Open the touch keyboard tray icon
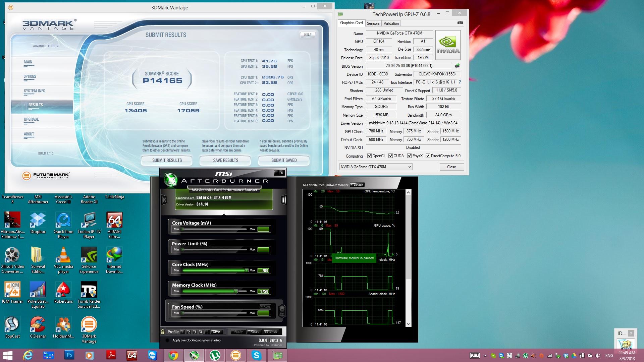 point(475,356)
